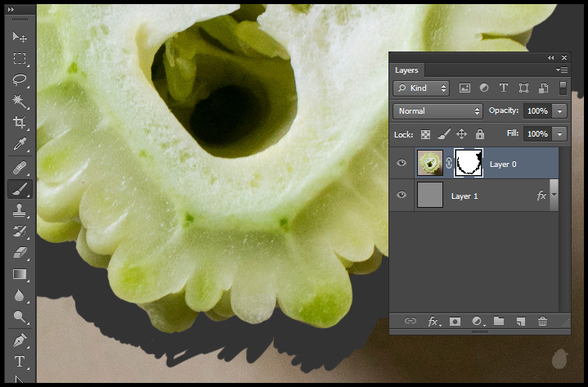Hide Layer 0 using its eye icon

[x=402, y=164]
